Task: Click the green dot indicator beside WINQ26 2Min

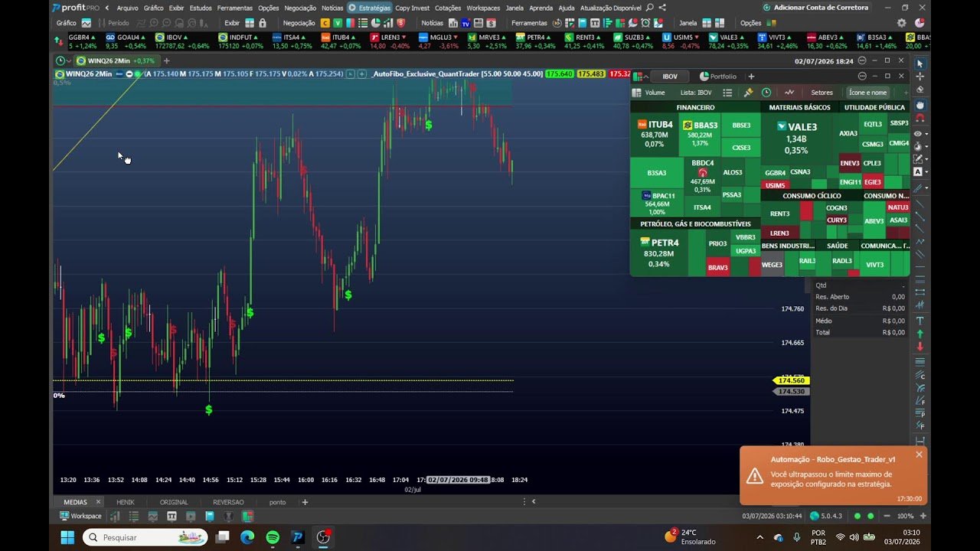Action: pyautogui.click(x=138, y=73)
